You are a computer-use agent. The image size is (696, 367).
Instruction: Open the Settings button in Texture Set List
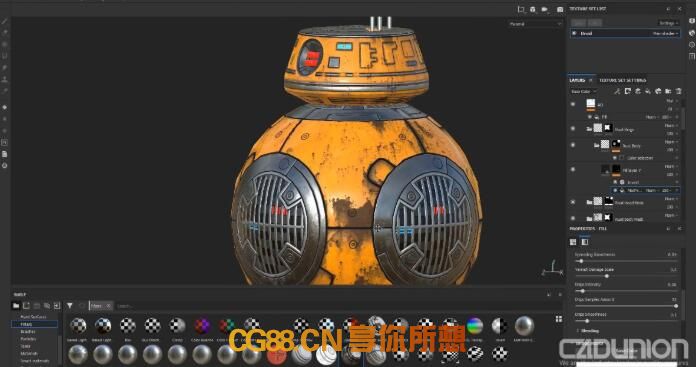[668, 23]
